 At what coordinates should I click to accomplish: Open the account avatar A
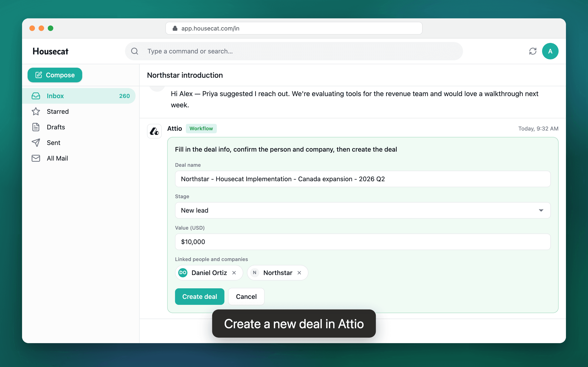click(x=550, y=51)
